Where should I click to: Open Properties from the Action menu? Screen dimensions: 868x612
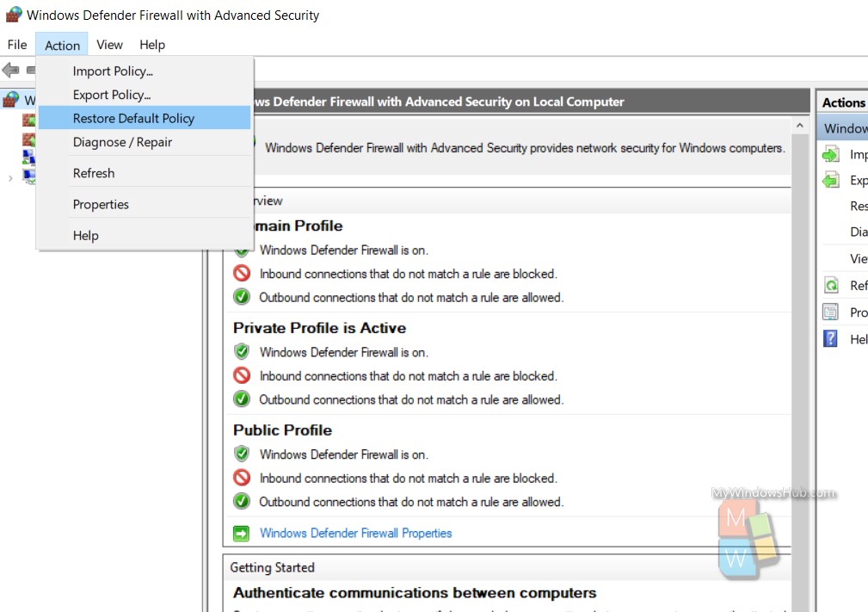coord(145,204)
